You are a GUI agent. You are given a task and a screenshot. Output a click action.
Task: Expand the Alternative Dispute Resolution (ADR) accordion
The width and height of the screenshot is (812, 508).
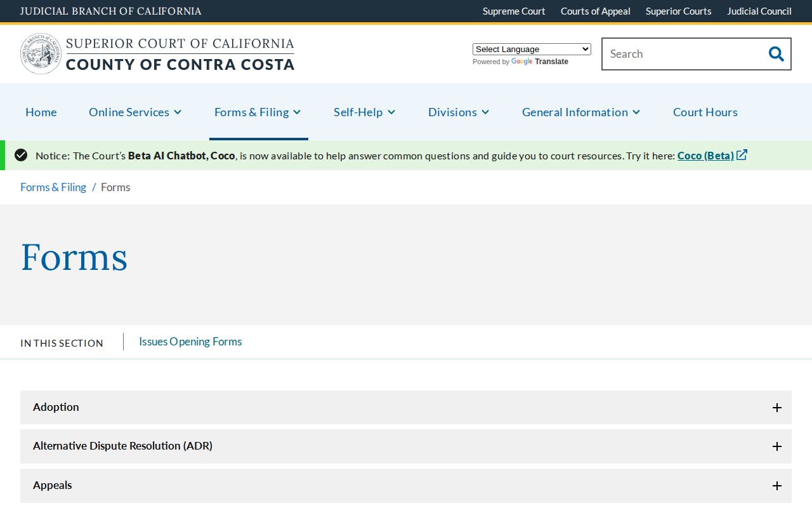click(x=406, y=446)
